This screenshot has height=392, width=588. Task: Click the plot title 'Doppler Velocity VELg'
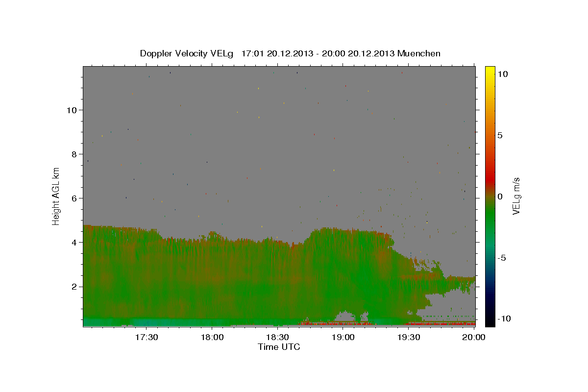pyautogui.click(x=188, y=53)
